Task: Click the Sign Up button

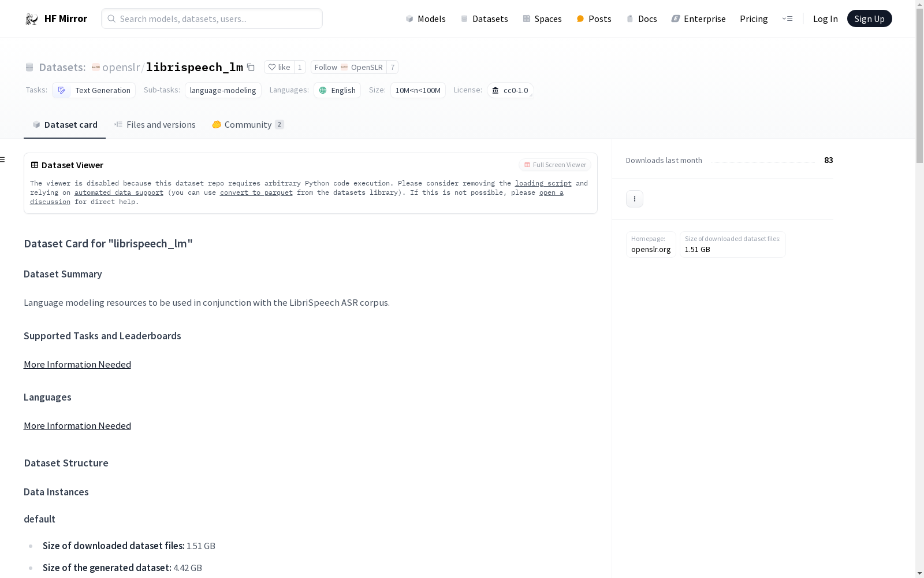Action: (869, 18)
